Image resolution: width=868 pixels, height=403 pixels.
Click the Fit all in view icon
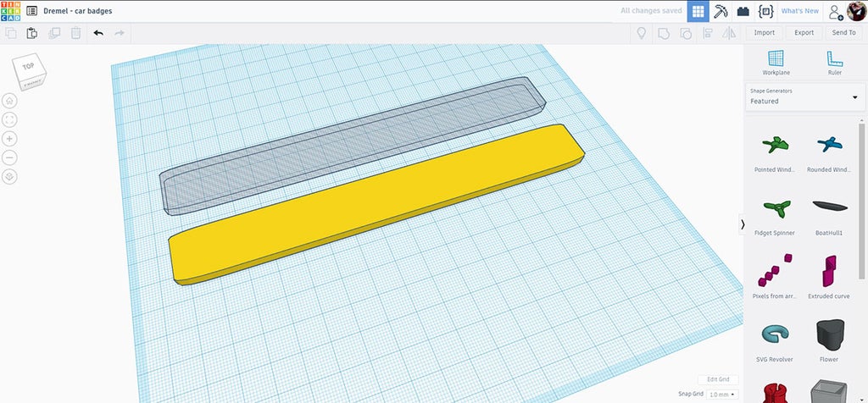(9, 119)
